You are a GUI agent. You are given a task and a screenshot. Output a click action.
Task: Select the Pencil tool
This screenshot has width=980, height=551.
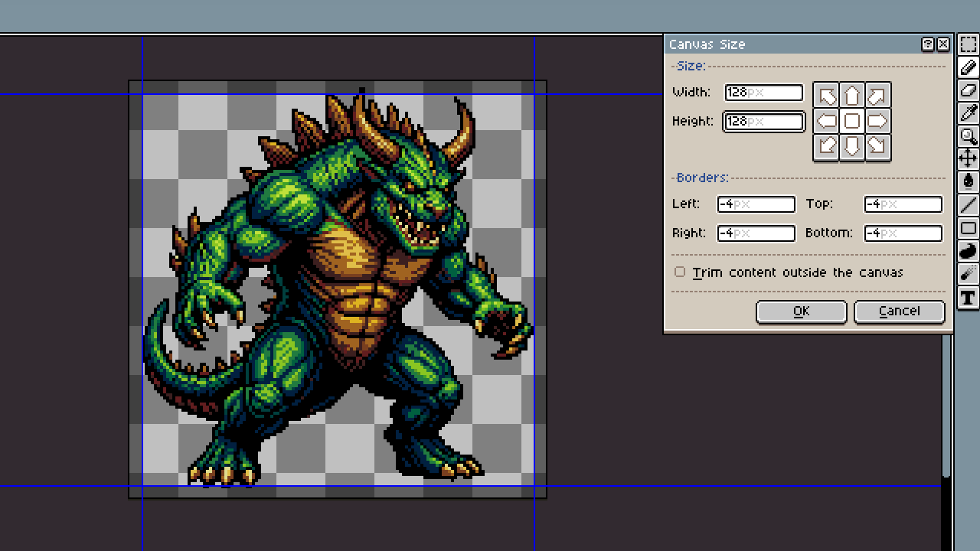coord(969,68)
